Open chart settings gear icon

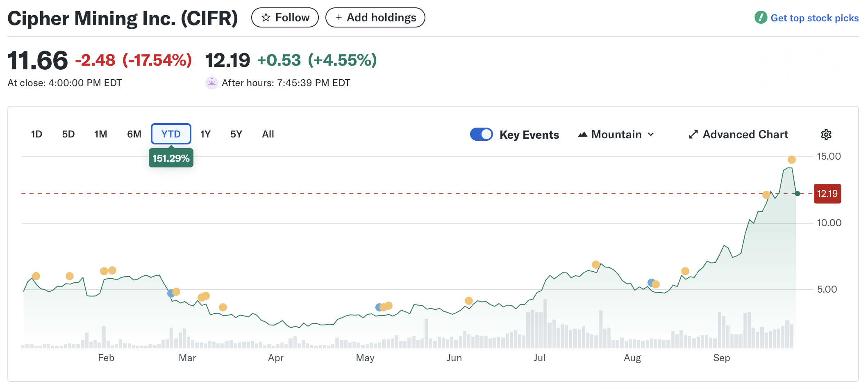pos(826,135)
